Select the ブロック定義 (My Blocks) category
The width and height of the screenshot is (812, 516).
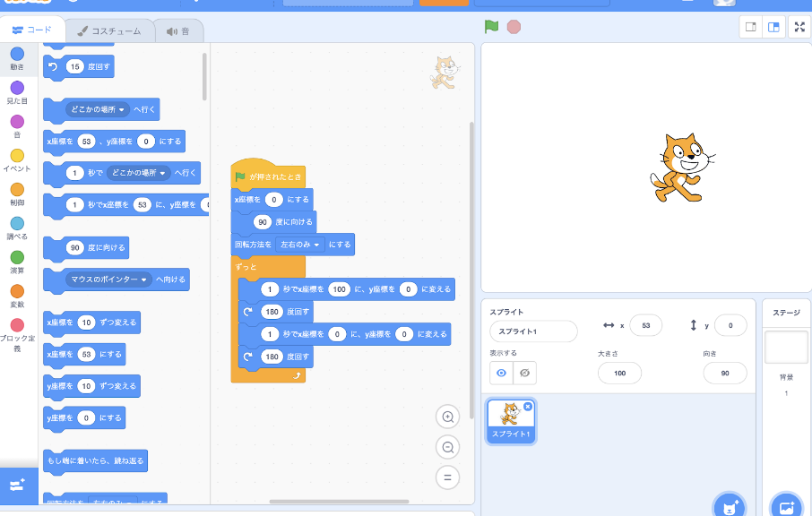coord(17,335)
